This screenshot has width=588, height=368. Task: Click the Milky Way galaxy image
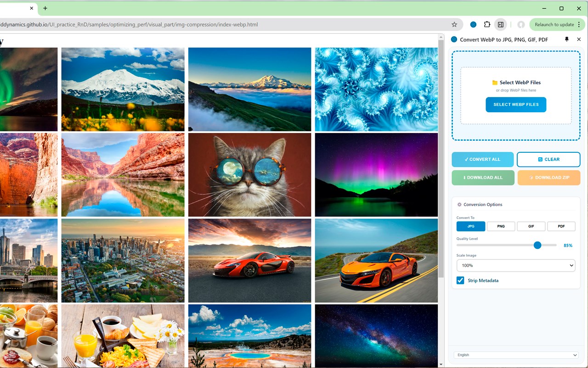(376, 336)
